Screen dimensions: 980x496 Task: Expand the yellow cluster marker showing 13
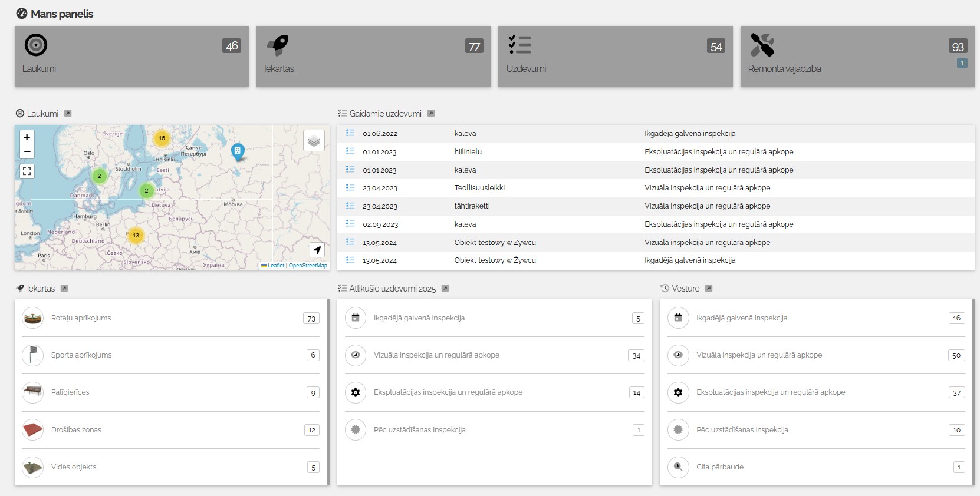(136, 236)
